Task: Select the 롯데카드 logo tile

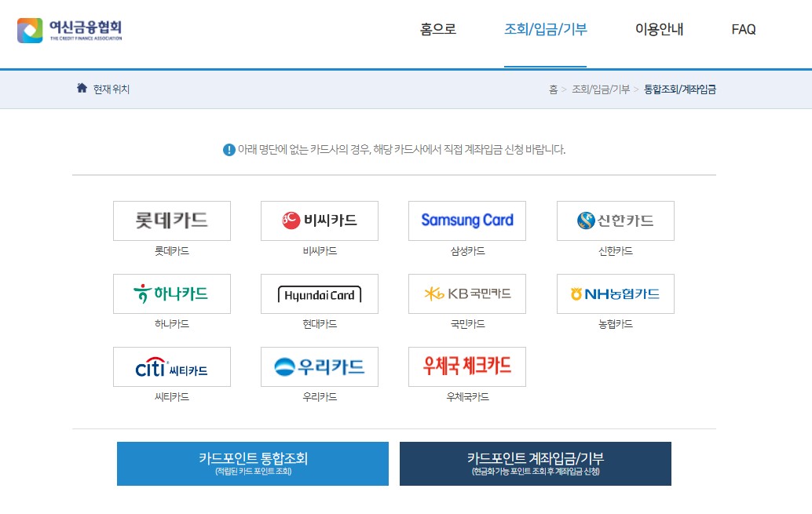Action: pyautogui.click(x=172, y=221)
